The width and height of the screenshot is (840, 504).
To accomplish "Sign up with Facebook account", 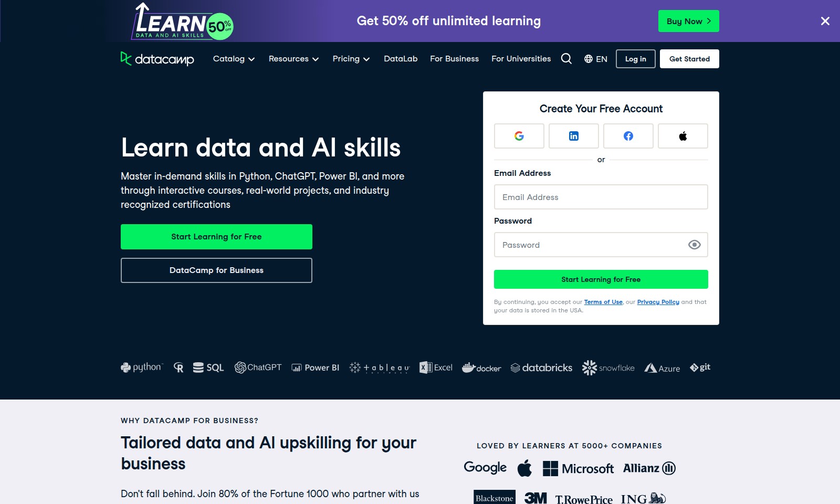I will 628,135.
